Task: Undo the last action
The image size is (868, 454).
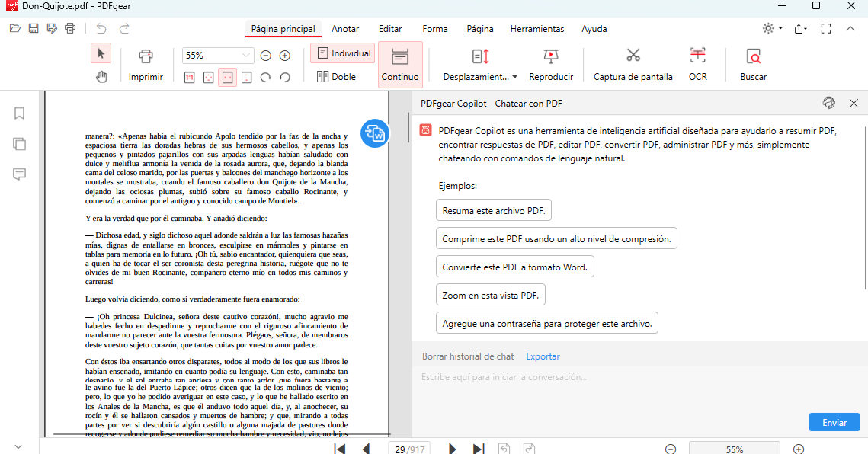Action: pos(101,28)
